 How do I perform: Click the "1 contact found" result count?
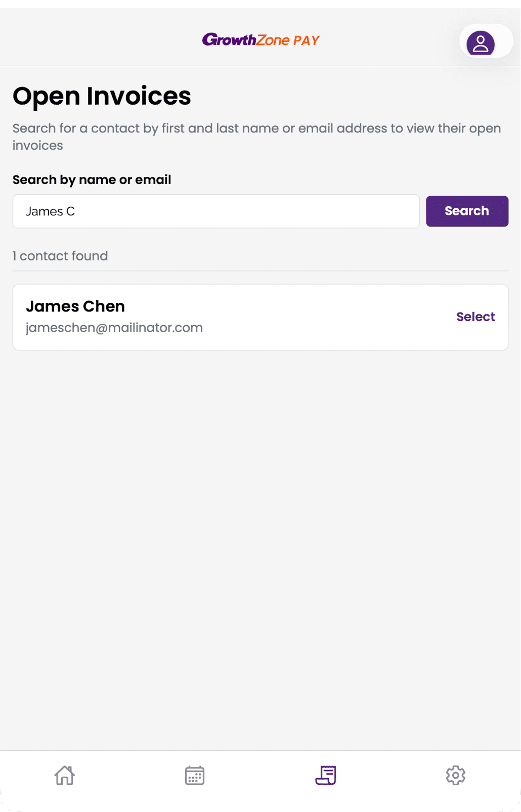point(60,256)
